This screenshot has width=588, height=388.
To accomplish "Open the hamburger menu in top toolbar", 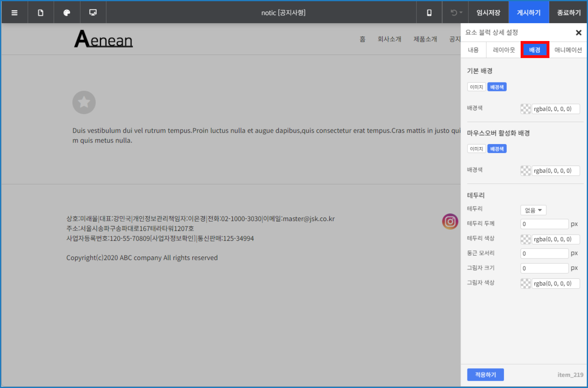I will (x=15, y=13).
